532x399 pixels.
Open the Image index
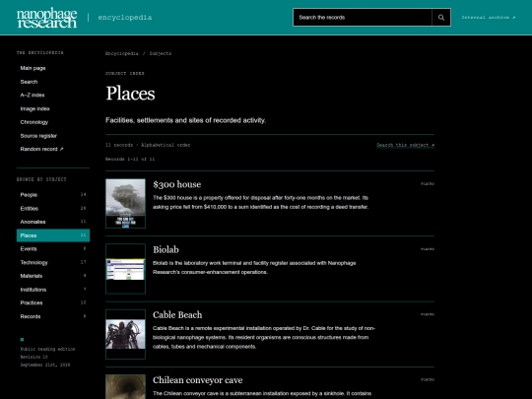(x=34, y=108)
